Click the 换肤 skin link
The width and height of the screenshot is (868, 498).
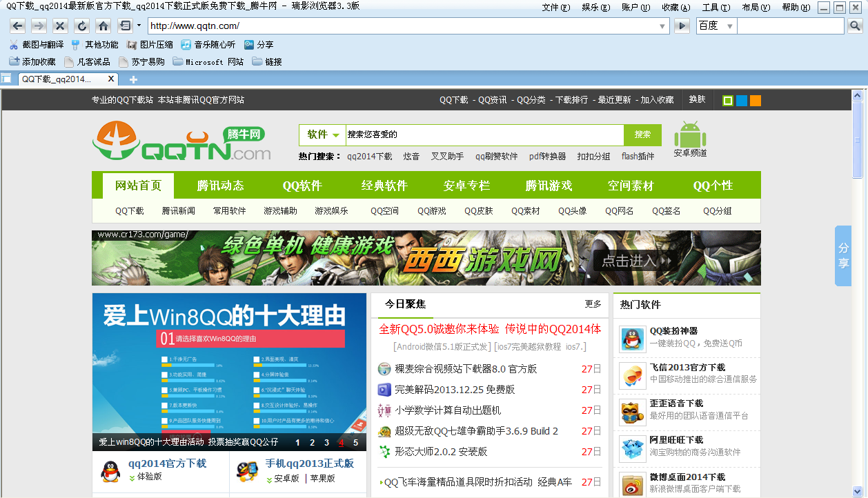coord(697,99)
